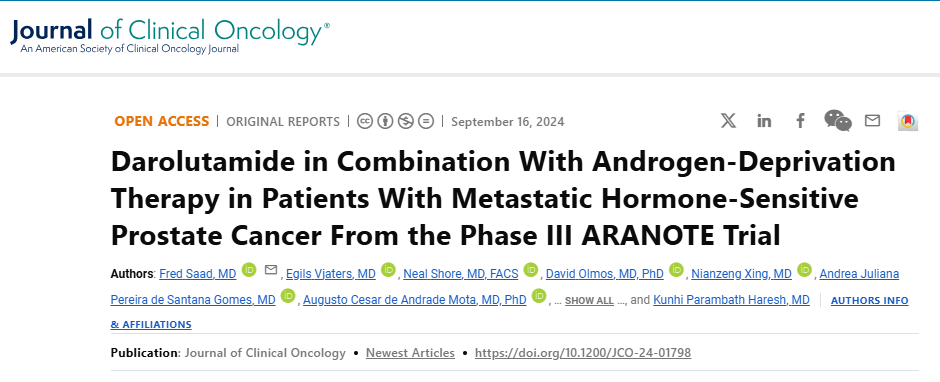
Task: Click ORCID icon after Neal Shore
Action: (531, 270)
